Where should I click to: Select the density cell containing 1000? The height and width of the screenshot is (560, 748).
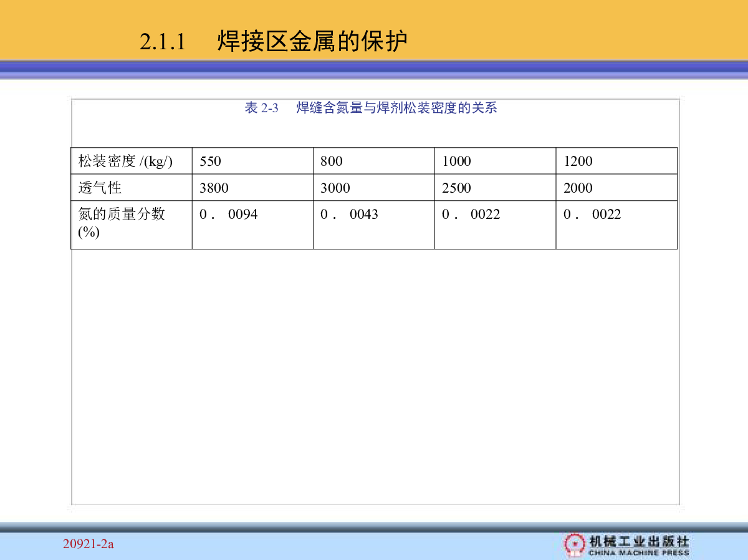495,161
